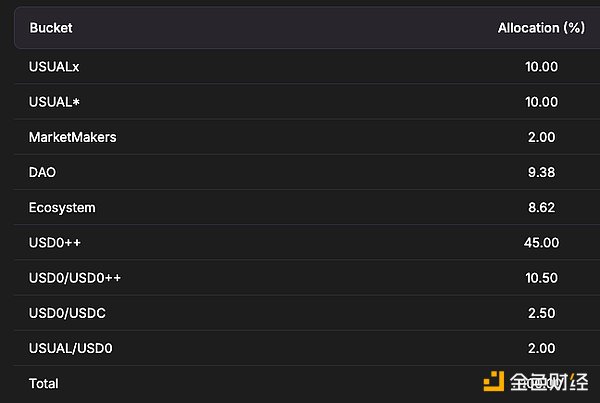Click the 8.62 Ecosystem allocation value
Image resolution: width=600 pixels, height=403 pixels.
click(x=544, y=207)
